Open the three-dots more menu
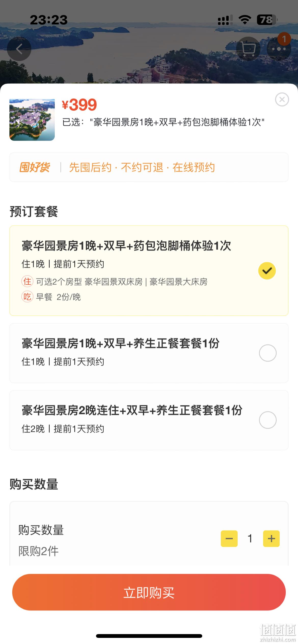The height and width of the screenshot is (644, 298). [x=279, y=49]
